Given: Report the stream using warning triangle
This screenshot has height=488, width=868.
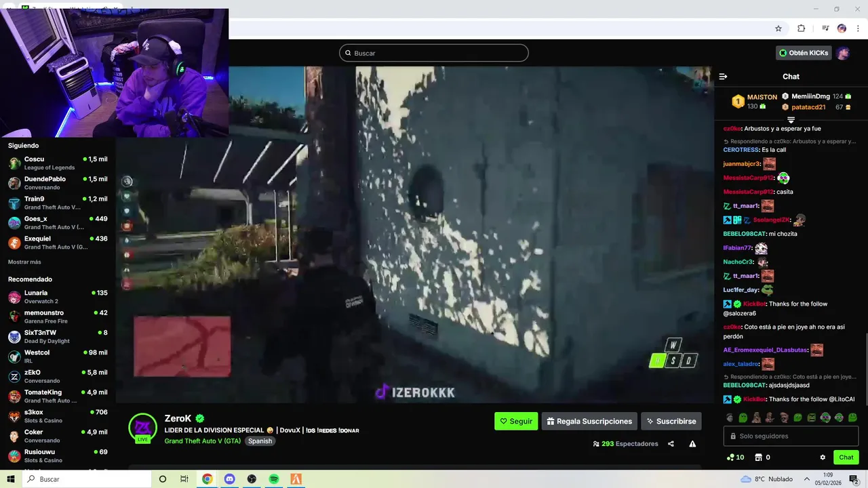Looking at the screenshot, I should pos(692,444).
